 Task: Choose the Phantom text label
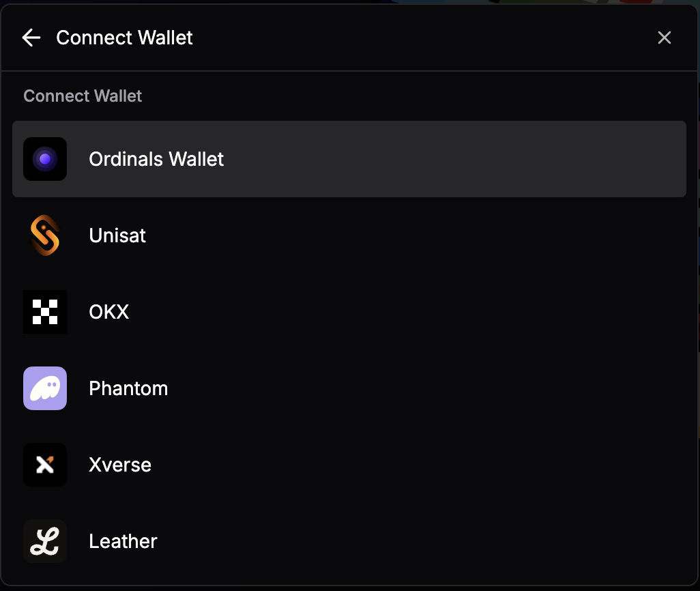[x=128, y=388]
